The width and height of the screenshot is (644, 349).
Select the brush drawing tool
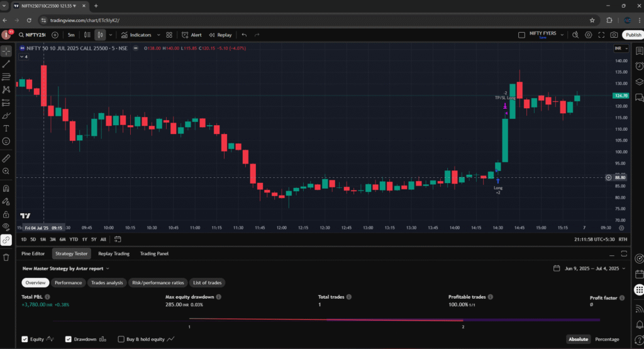pos(6,115)
